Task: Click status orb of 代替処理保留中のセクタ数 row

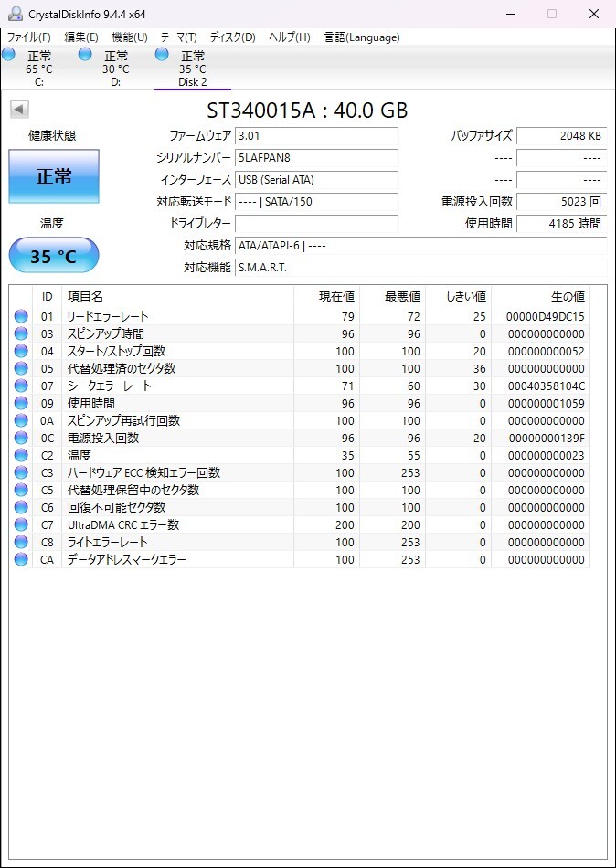Action: pyautogui.click(x=21, y=490)
